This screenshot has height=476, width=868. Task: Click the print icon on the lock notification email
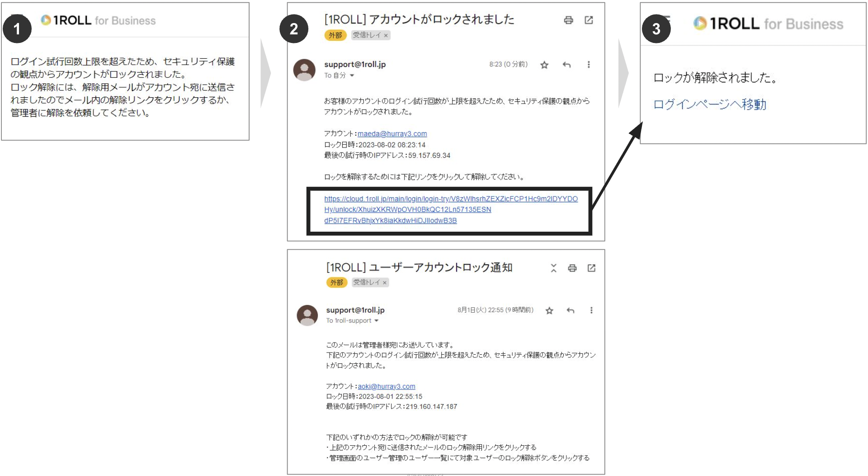[x=572, y=268]
